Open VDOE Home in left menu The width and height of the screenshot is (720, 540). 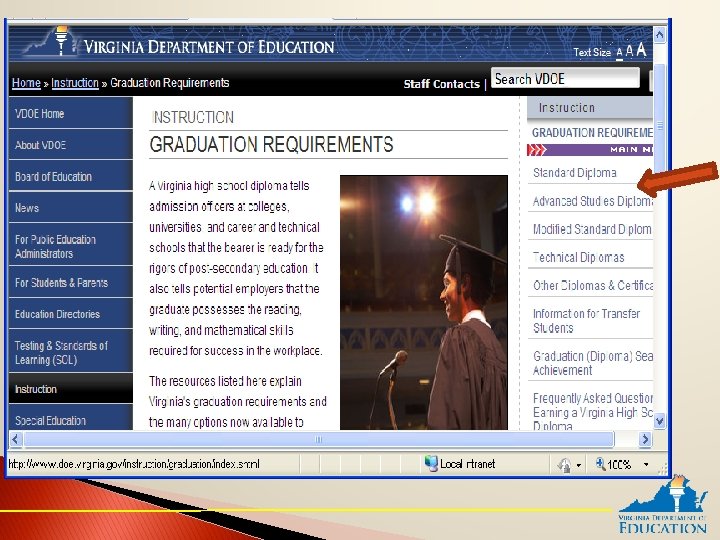[71, 113]
